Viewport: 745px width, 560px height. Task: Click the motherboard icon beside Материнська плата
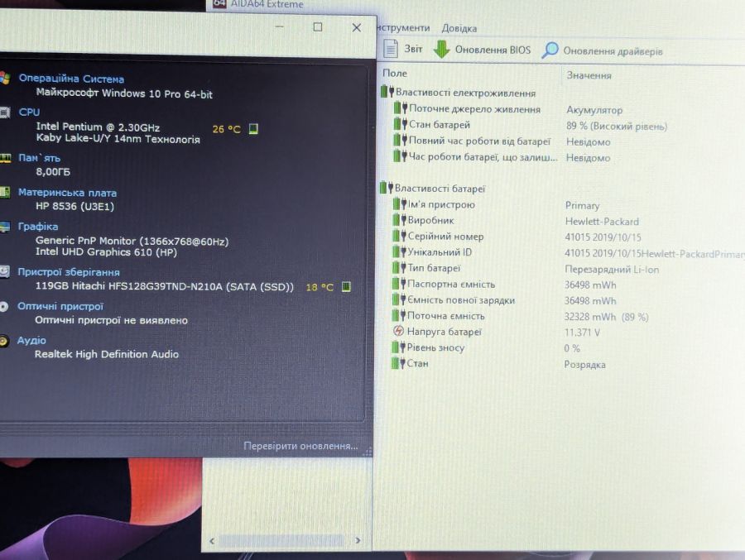(4, 192)
